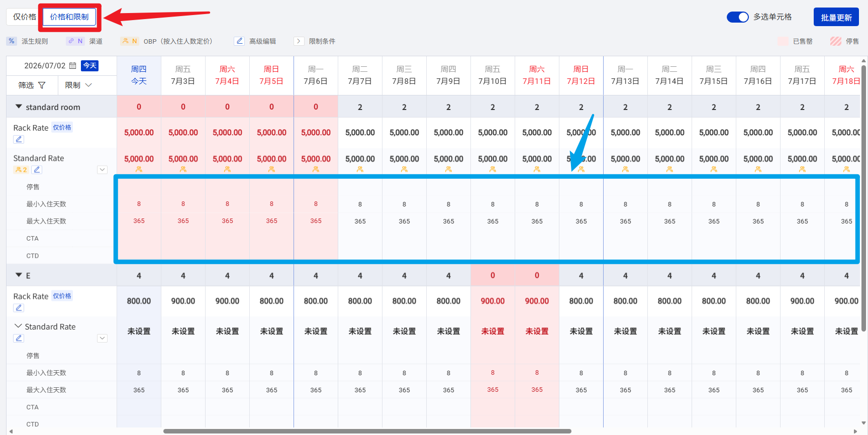
Task: Edit room E Rack Rate pencil icon
Action: (x=19, y=308)
